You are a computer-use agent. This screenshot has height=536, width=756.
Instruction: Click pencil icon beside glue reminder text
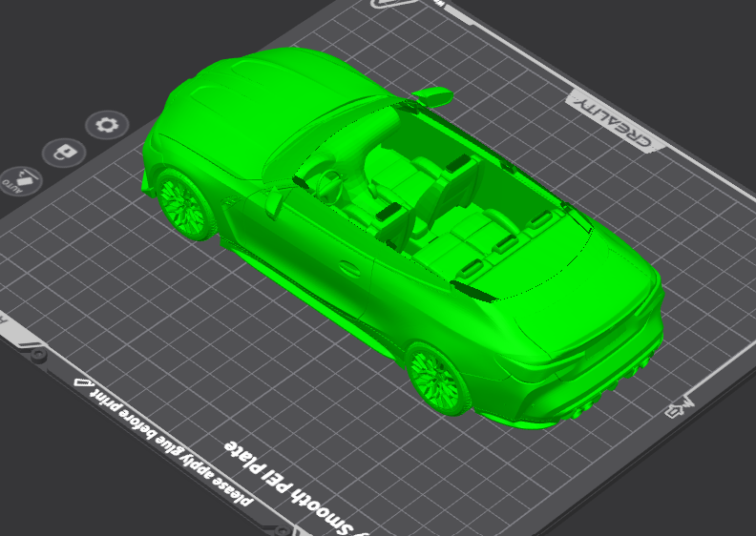point(82,382)
